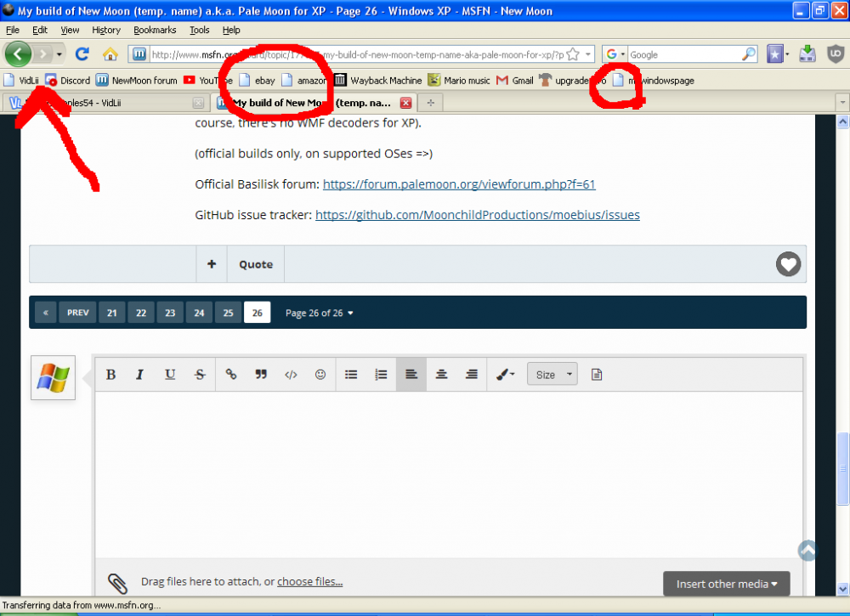This screenshot has height=616, width=850.
Task: Open the text color brush dropdown
Action: tap(505, 375)
